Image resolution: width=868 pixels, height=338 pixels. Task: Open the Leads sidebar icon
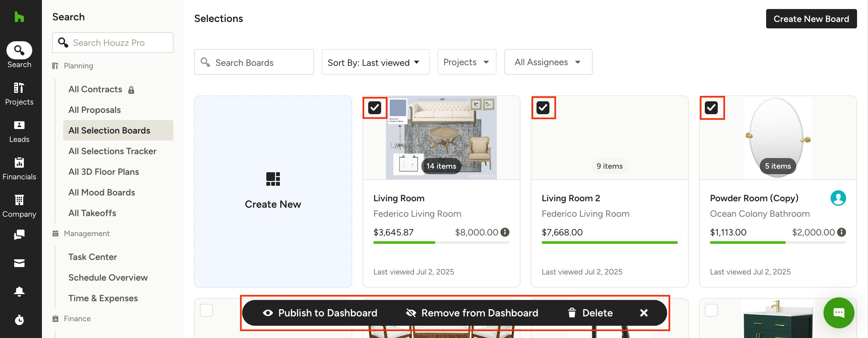coord(19,131)
